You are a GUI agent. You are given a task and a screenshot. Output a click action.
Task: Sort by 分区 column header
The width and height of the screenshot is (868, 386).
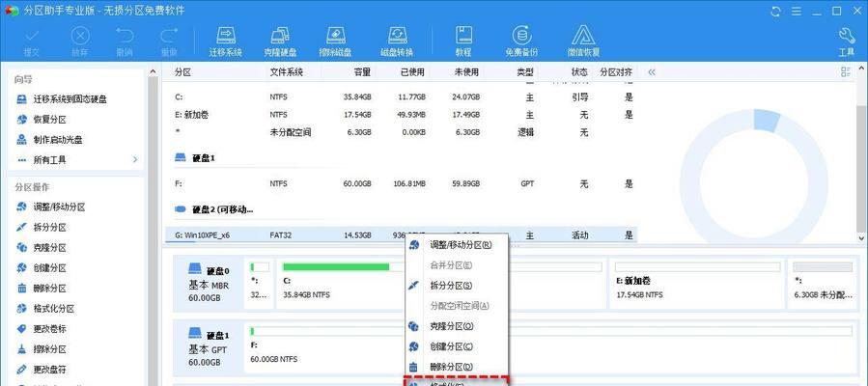(182, 71)
